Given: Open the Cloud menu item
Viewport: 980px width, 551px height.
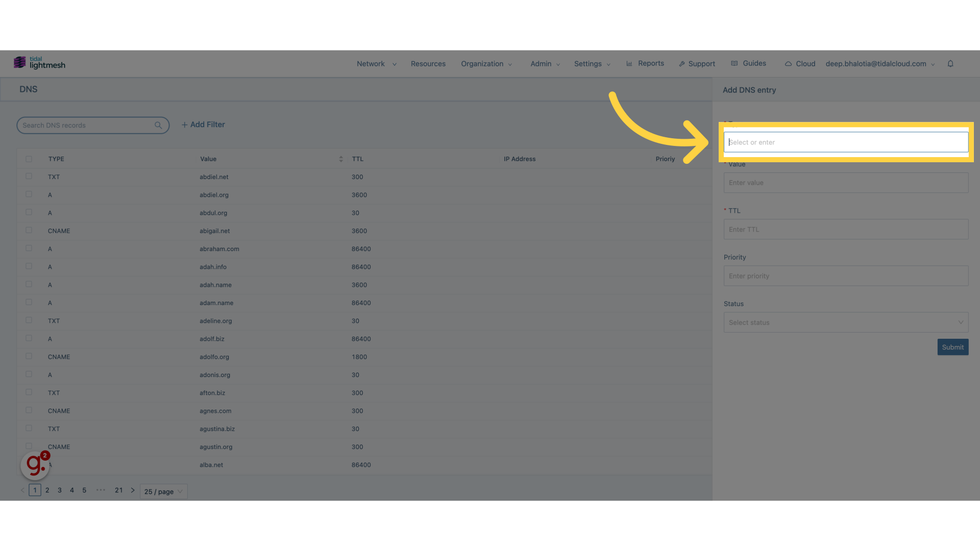Looking at the screenshot, I should click(800, 64).
